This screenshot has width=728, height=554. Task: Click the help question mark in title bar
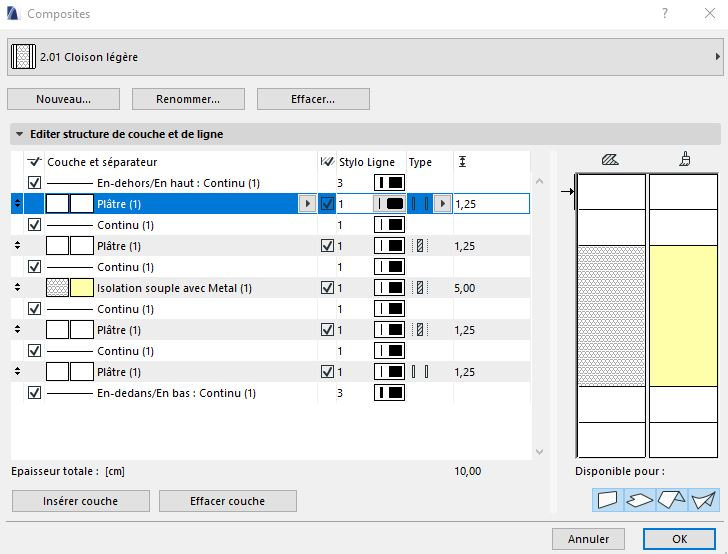click(x=665, y=13)
